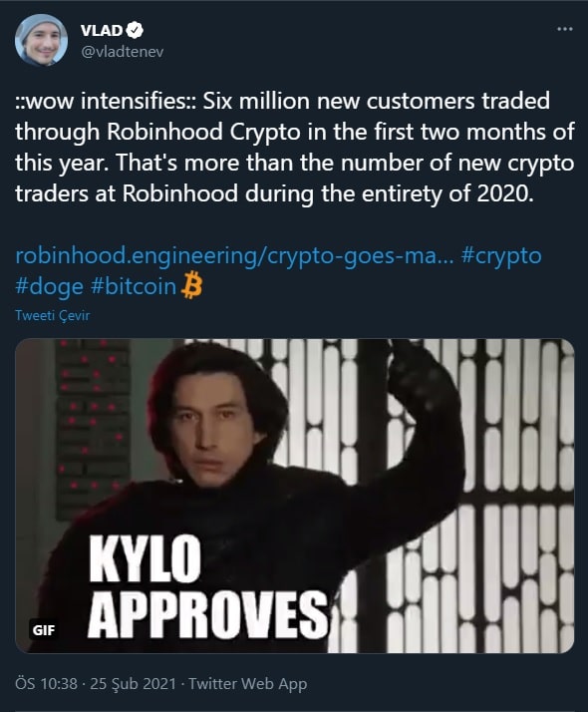Play the Kylo GIF media
Screen dimensions: 588x712
pos(294,496)
